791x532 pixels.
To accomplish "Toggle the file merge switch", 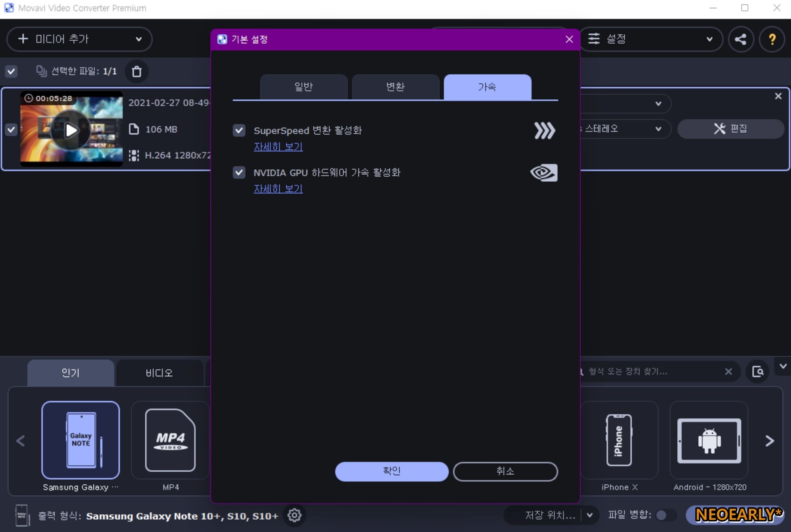I will pos(665,515).
